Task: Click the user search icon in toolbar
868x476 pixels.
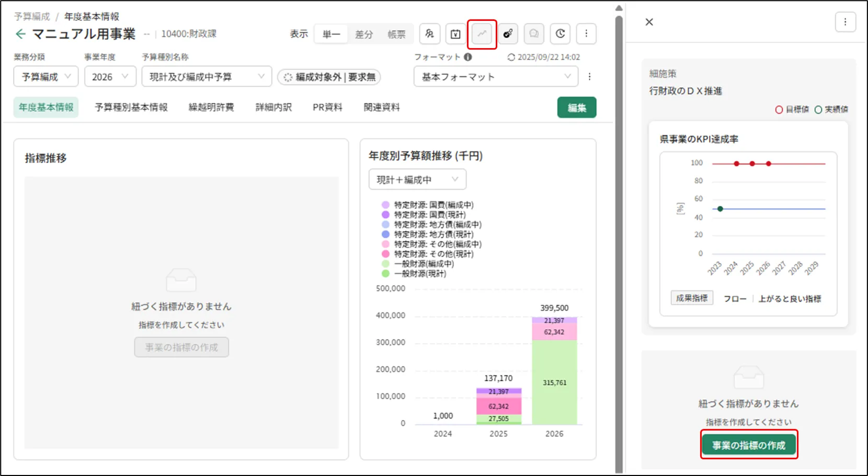Action: click(x=429, y=34)
